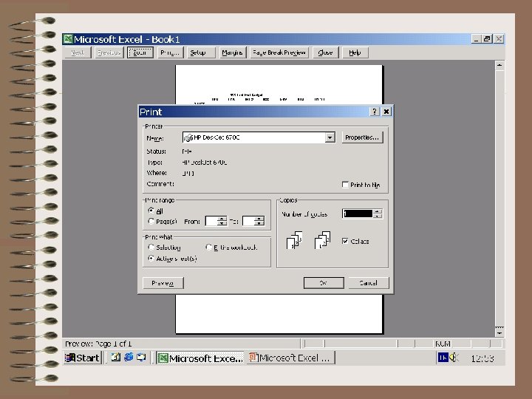532x399 pixels.
Task: Close the Print dialog with X
Action: [x=386, y=112]
